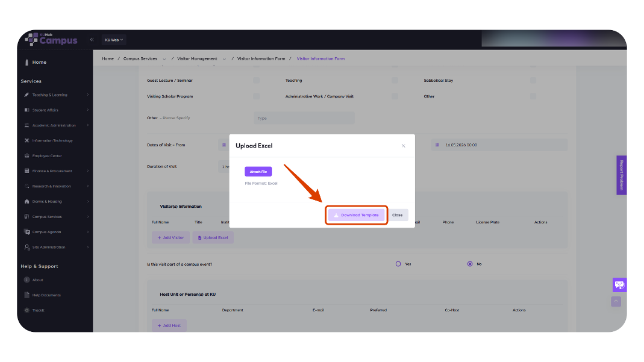644x362 pixels.
Task: Go to Home in the sidebar
Action: point(39,63)
